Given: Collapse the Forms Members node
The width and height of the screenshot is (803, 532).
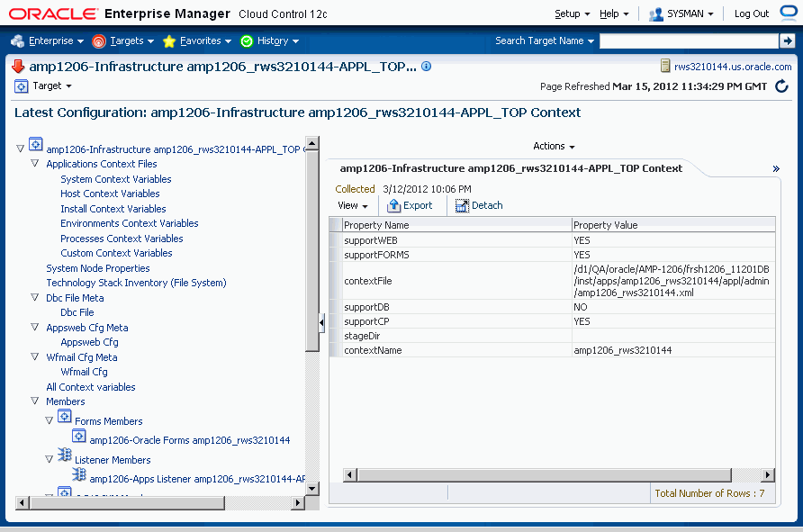Looking at the screenshot, I should click(49, 421).
